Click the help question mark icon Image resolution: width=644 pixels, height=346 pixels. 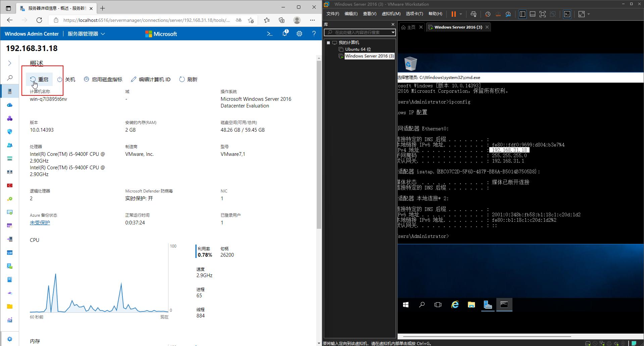tap(314, 34)
